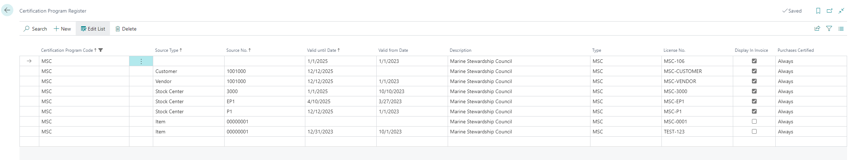Open page in new window icon
The height and width of the screenshot is (160, 868).
[x=829, y=11]
